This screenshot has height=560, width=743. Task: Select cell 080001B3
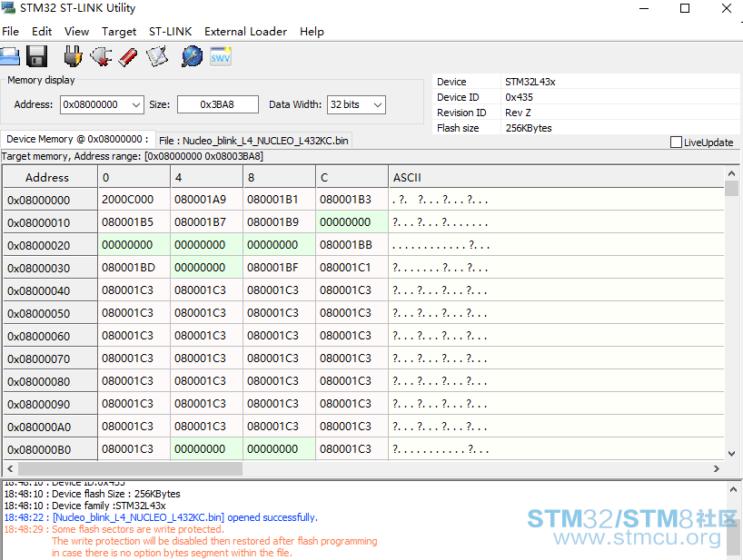352,200
